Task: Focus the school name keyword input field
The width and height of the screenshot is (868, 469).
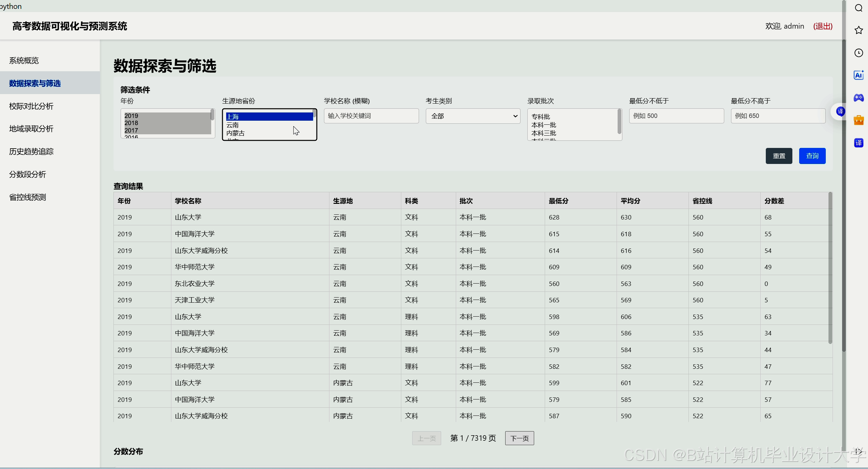Action: (x=371, y=116)
